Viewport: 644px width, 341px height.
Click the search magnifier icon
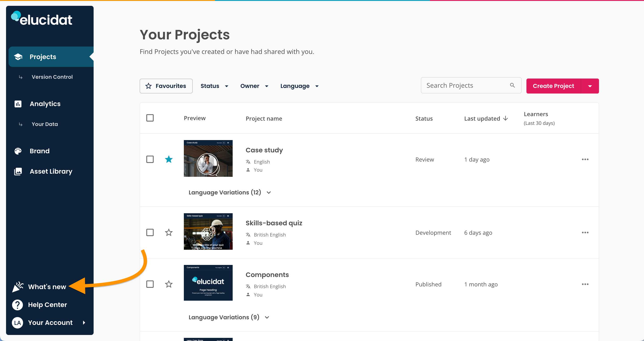click(x=512, y=85)
